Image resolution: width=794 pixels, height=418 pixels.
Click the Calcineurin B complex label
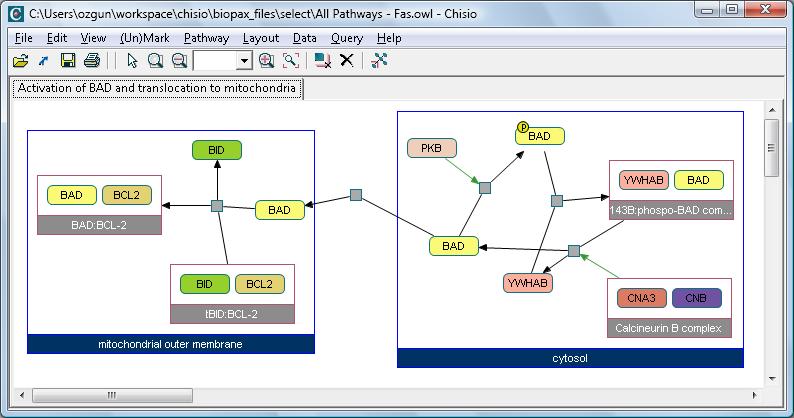click(x=669, y=328)
